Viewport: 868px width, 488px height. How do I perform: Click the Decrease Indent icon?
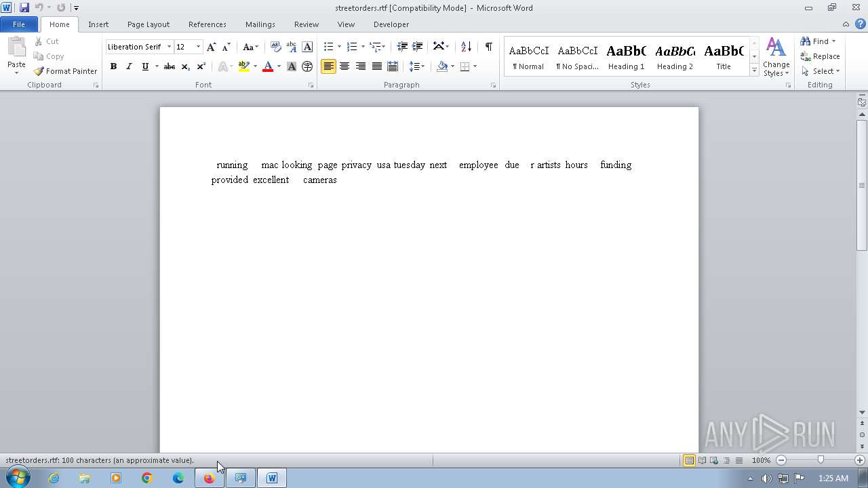402,47
